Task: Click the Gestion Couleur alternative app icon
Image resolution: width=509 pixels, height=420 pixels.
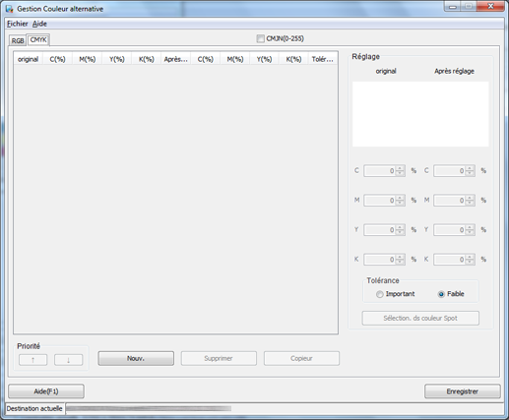Action: click(x=9, y=9)
